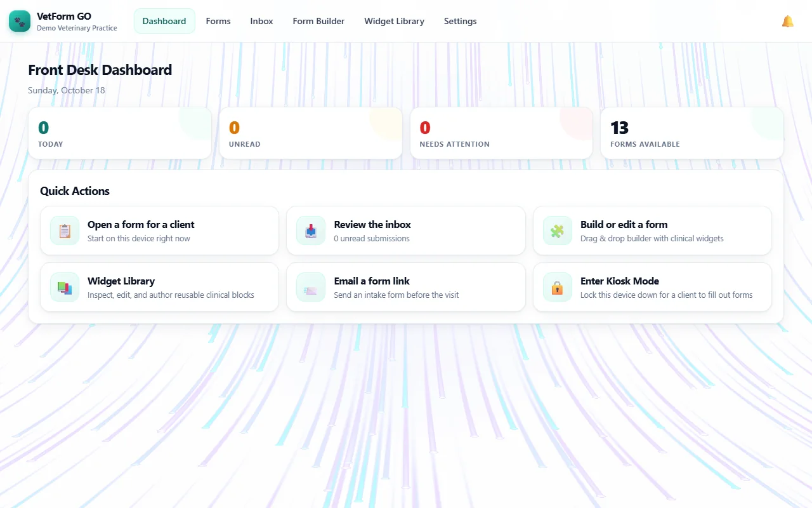Click the Demo Veterinary Practice subtitle
Screen dimensions: 812x508
pos(77,28)
